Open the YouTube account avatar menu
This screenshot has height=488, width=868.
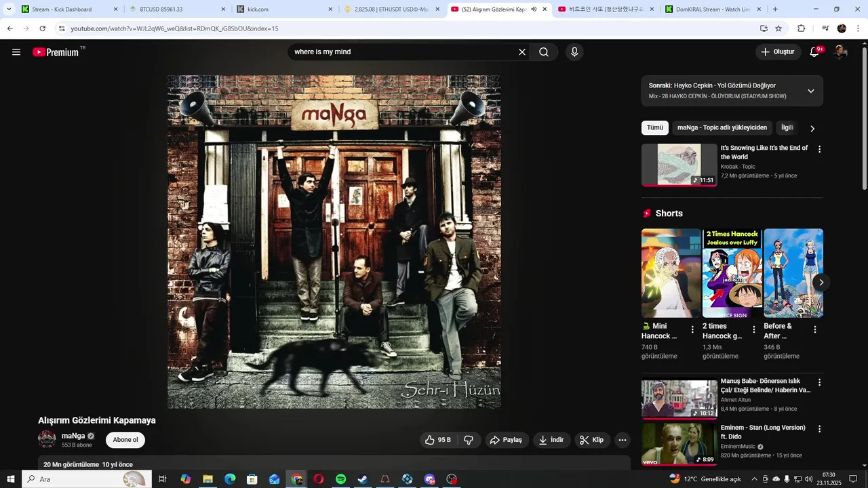click(x=840, y=52)
